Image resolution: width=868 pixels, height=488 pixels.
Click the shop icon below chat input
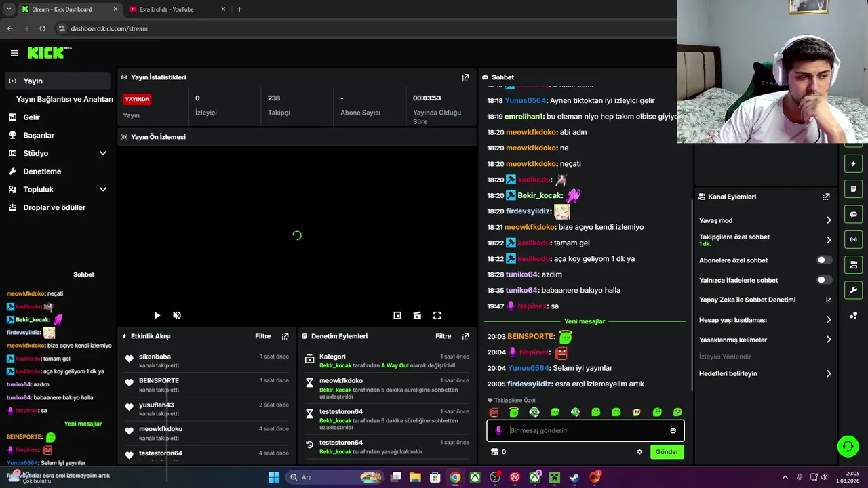pyautogui.click(x=494, y=452)
